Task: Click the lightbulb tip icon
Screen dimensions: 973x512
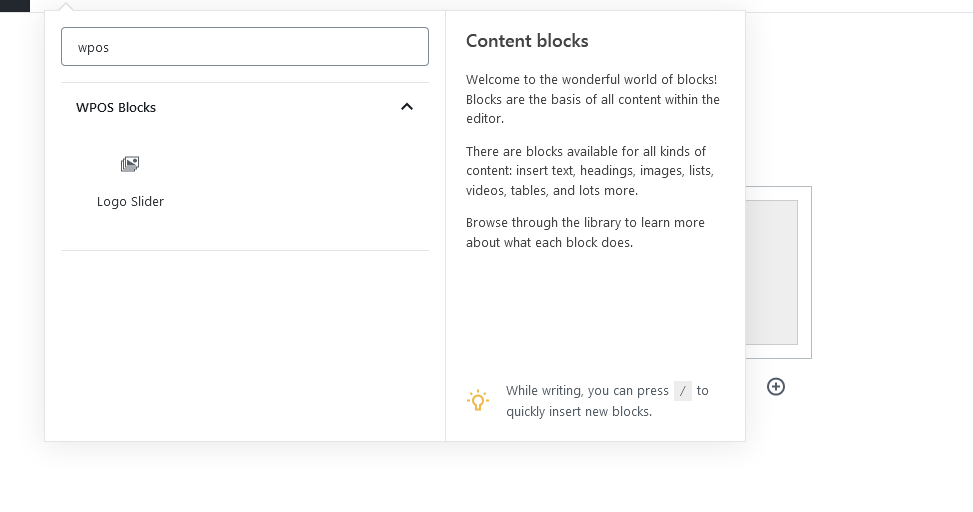Action: pyautogui.click(x=478, y=401)
